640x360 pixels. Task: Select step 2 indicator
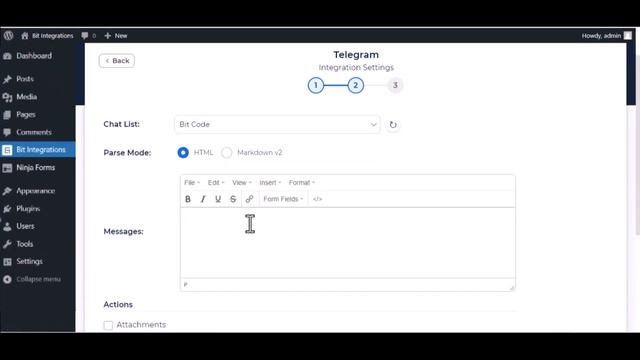pyautogui.click(x=356, y=85)
